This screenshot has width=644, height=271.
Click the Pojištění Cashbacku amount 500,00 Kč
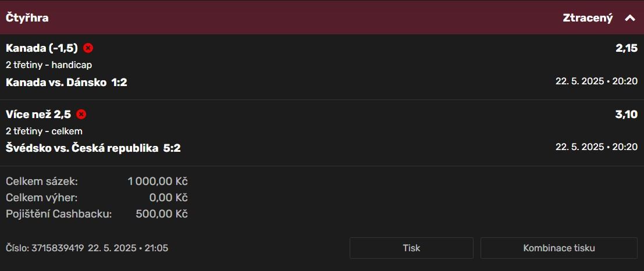tap(161, 214)
